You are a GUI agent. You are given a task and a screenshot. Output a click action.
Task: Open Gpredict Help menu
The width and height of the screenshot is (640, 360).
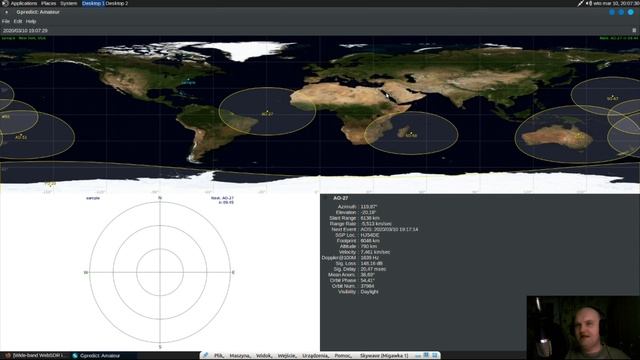(31, 21)
